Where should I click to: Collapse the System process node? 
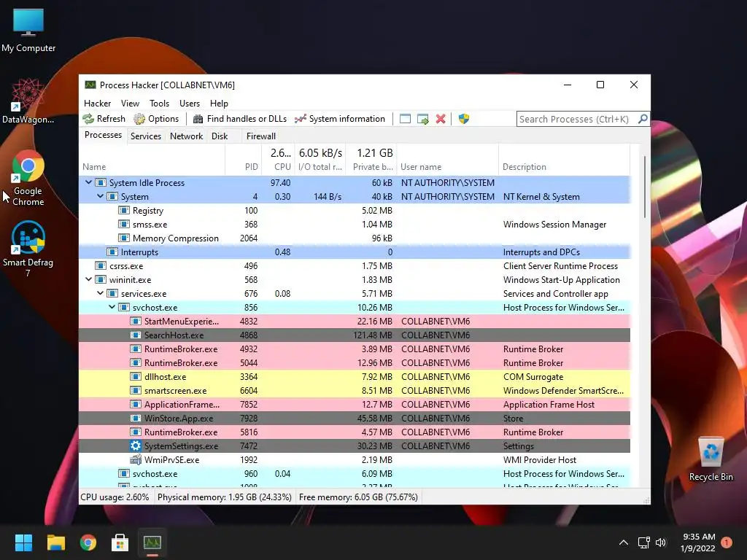click(x=100, y=196)
